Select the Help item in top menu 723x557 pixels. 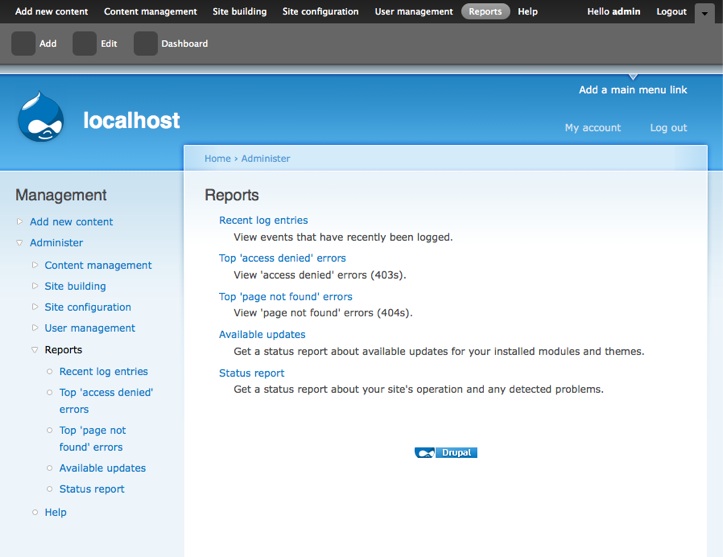click(x=527, y=12)
